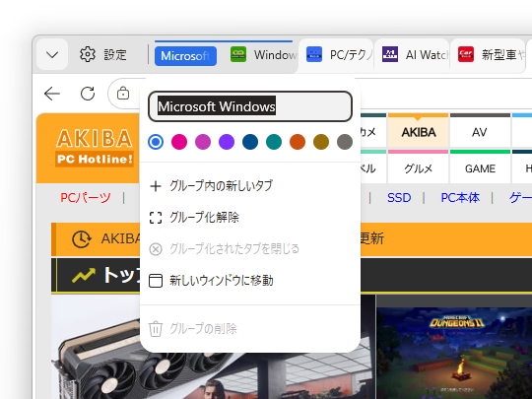Screen dimensions: 532x399
Task: Click the plus icon for new tab in group
Action: (156, 186)
